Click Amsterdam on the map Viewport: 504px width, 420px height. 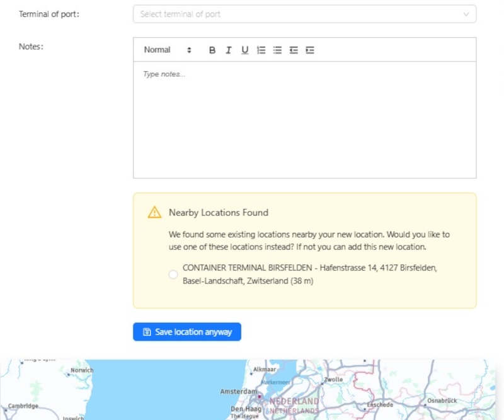click(x=239, y=392)
